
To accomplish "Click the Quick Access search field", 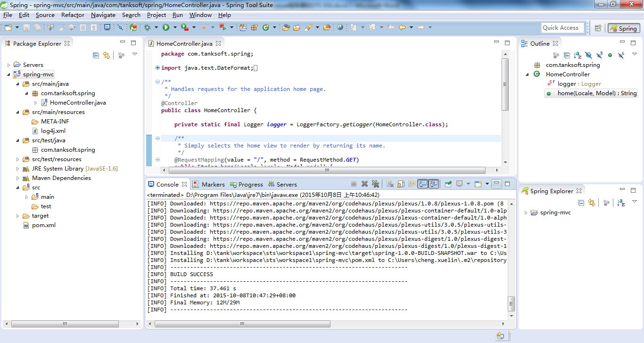I will tap(562, 28).
